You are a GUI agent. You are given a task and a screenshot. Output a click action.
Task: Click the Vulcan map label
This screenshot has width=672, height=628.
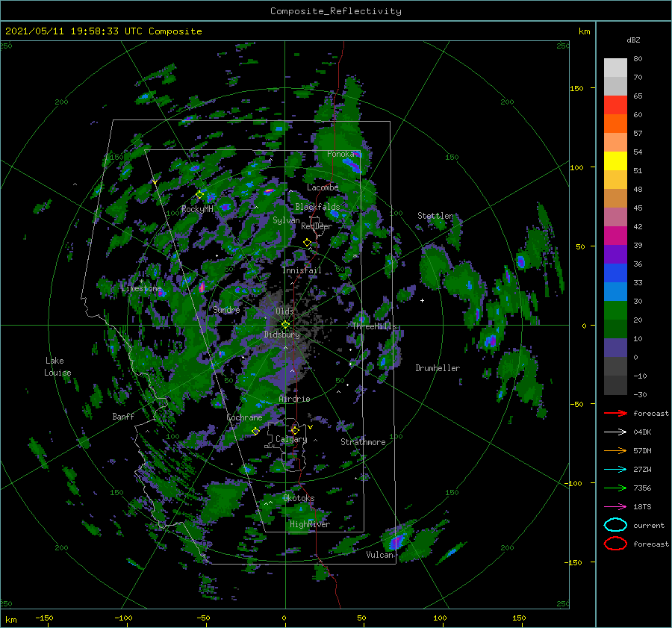[x=380, y=555]
